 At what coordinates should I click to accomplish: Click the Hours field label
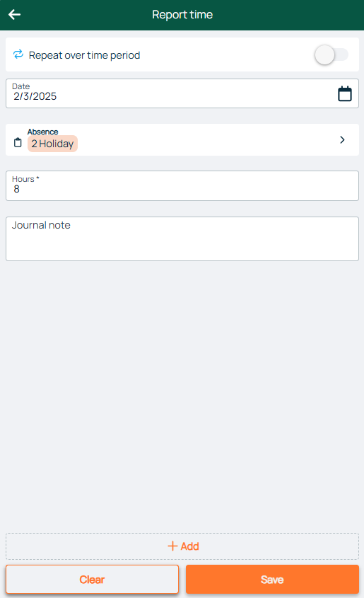(25, 179)
